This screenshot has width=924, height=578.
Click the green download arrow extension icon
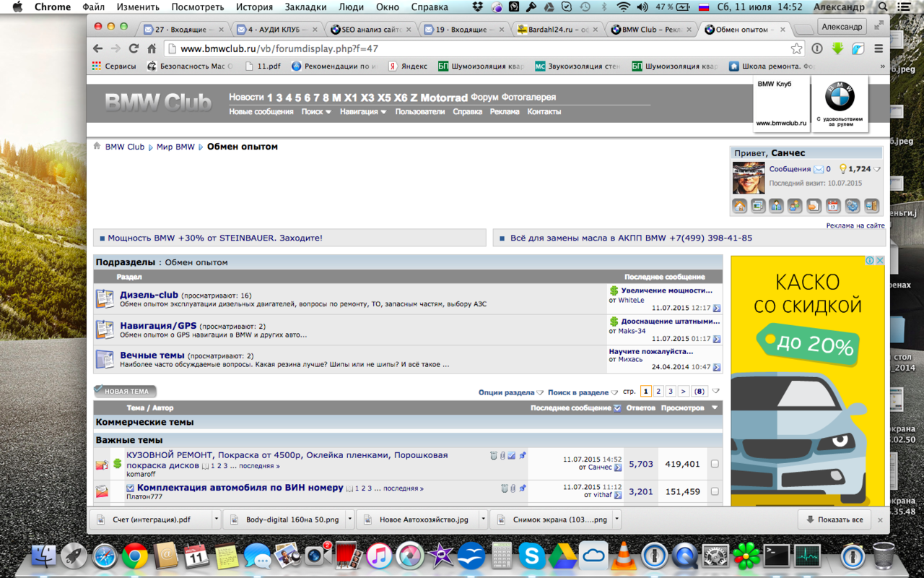tap(837, 48)
